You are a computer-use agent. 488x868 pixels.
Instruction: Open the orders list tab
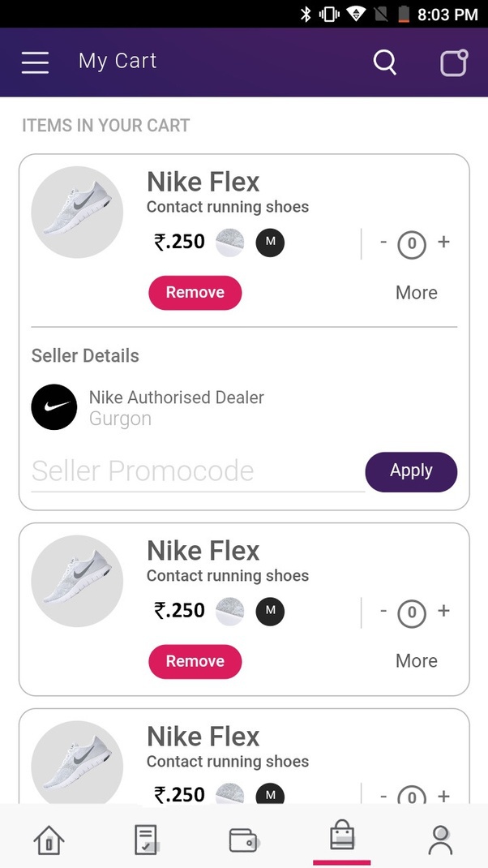tap(146, 840)
